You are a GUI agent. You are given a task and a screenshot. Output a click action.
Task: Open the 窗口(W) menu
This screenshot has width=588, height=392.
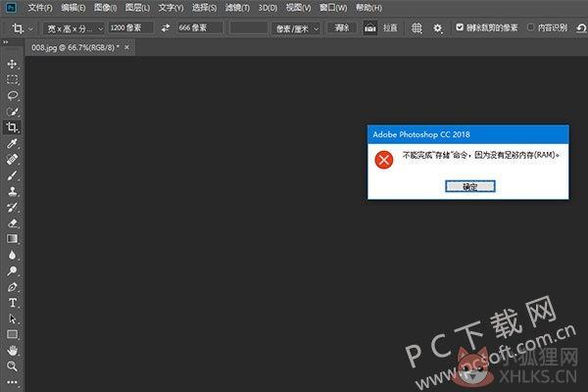tap(333, 8)
